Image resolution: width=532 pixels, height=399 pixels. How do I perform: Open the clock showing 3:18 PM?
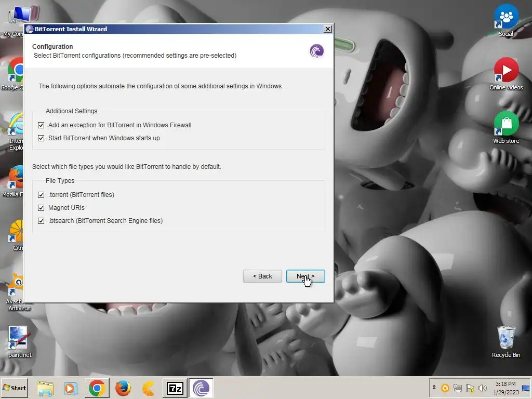506,388
